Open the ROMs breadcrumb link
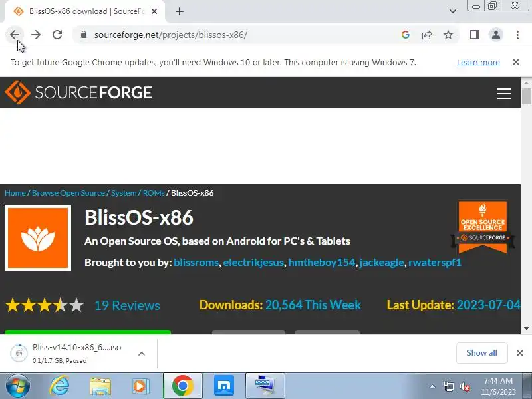This screenshot has width=532, height=399. pyautogui.click(x=154, y=193)
